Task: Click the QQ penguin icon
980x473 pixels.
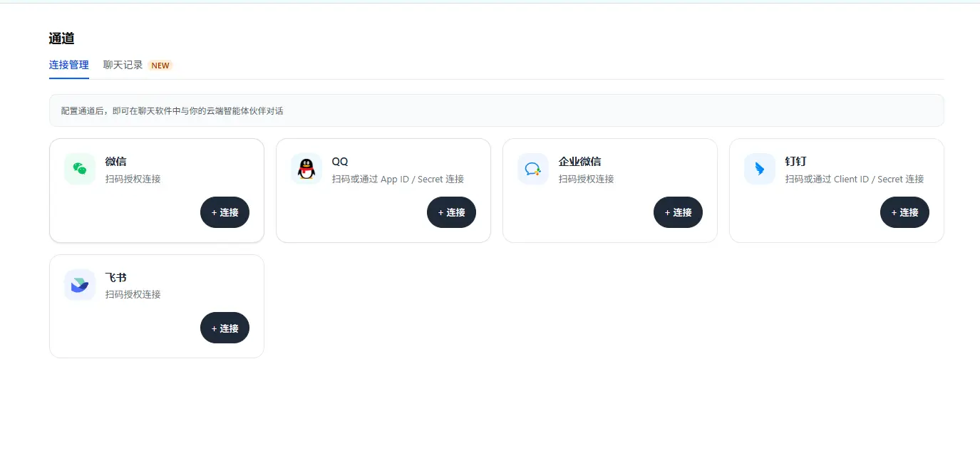Action: 306,169
